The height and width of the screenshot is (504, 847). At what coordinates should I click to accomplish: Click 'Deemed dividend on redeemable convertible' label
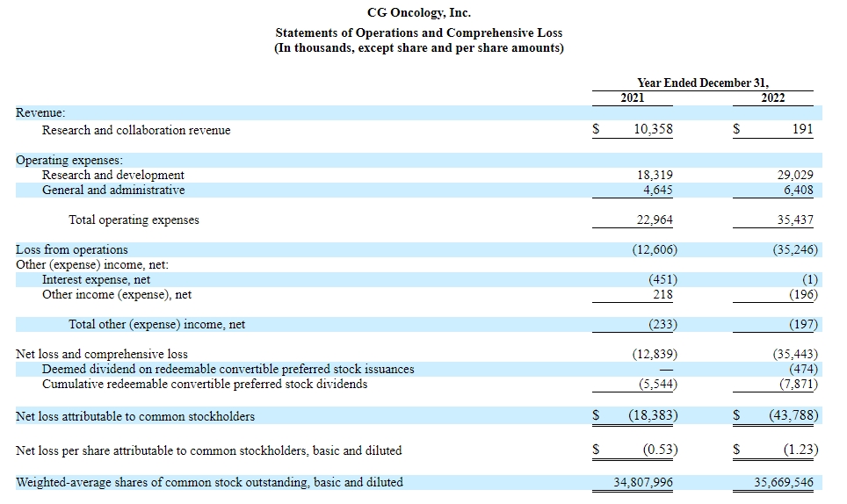coord(228,369)
